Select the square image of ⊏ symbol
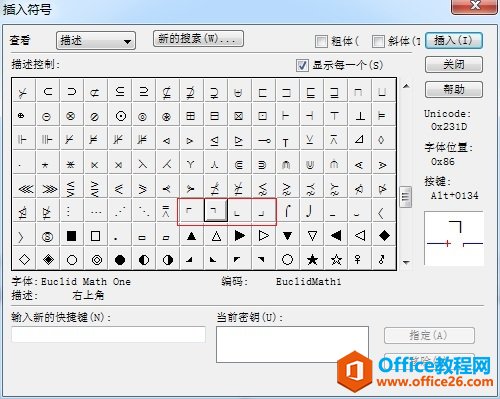The height and width of the screenshot is (399, 500). pyautogui.click(x=264, y=91)
